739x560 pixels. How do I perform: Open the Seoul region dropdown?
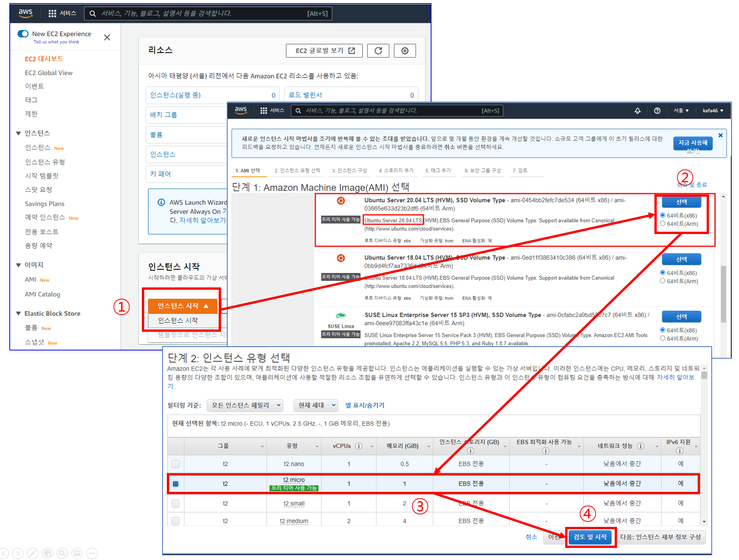(681, 111)
